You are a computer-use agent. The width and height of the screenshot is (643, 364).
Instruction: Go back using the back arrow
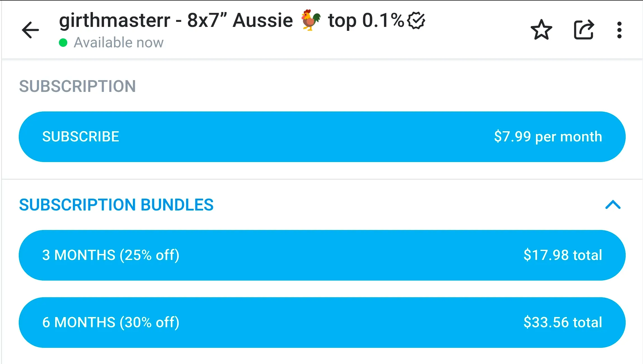pyautogui.click(x=30, y=30)
